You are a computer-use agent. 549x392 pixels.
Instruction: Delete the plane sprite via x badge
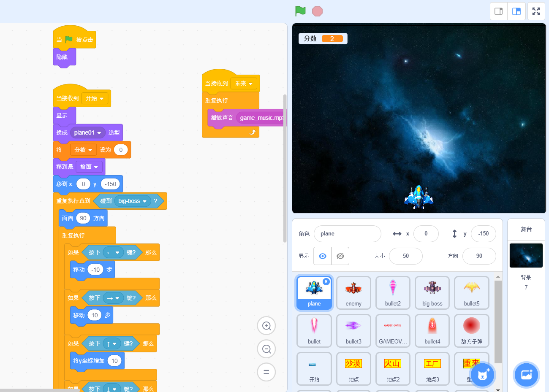[x=326, y=281]
